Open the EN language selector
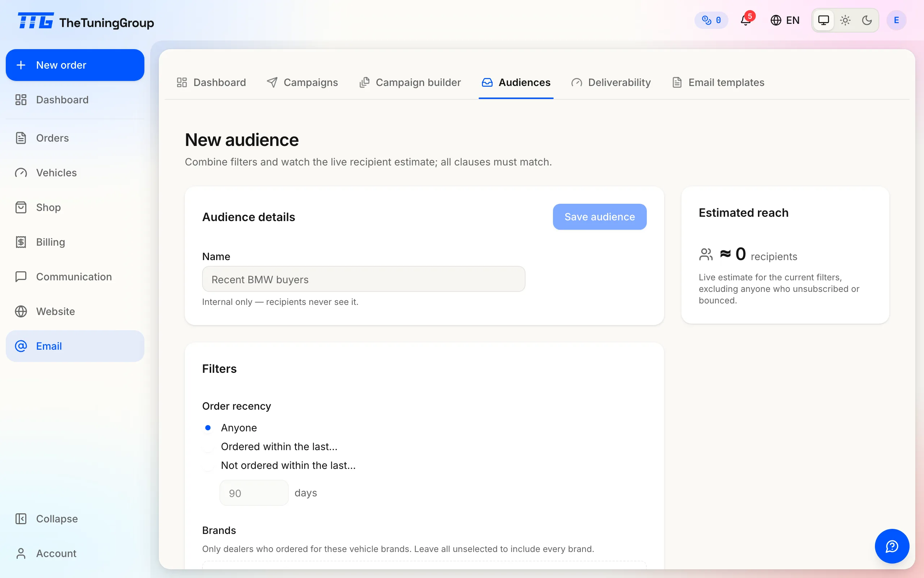924x578 pixels. [x=785, y=20]
